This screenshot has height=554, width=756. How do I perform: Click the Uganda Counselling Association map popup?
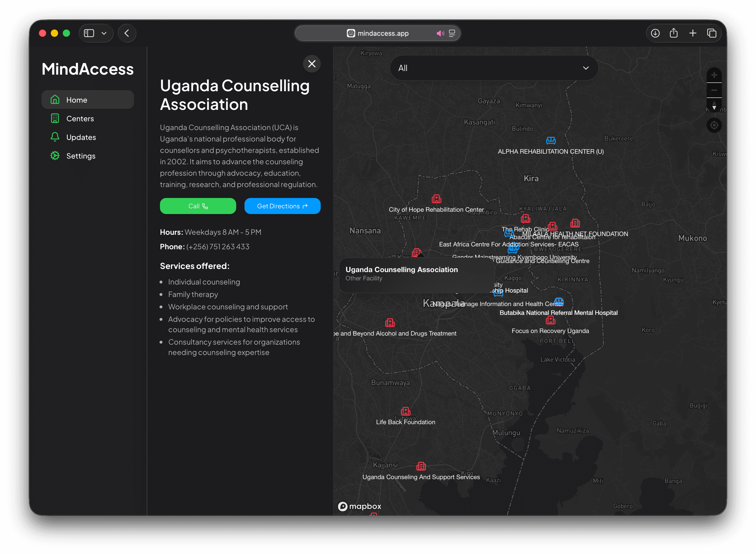[416, 275]
